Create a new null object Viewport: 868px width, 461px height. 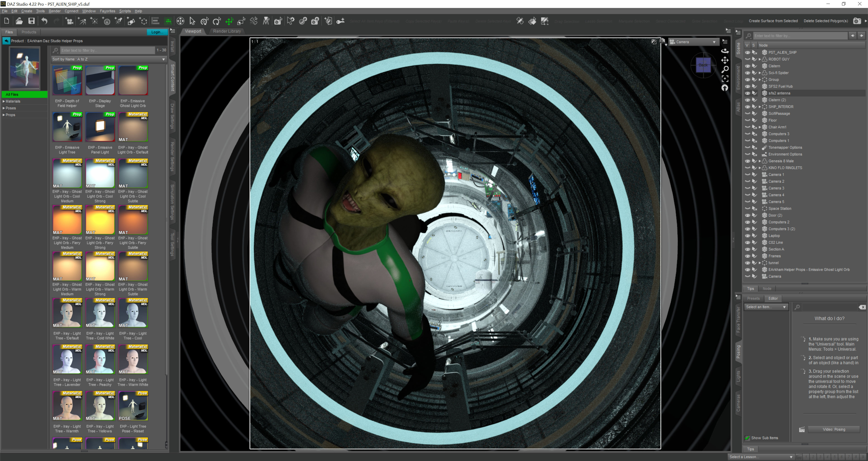tap(144, 21)
